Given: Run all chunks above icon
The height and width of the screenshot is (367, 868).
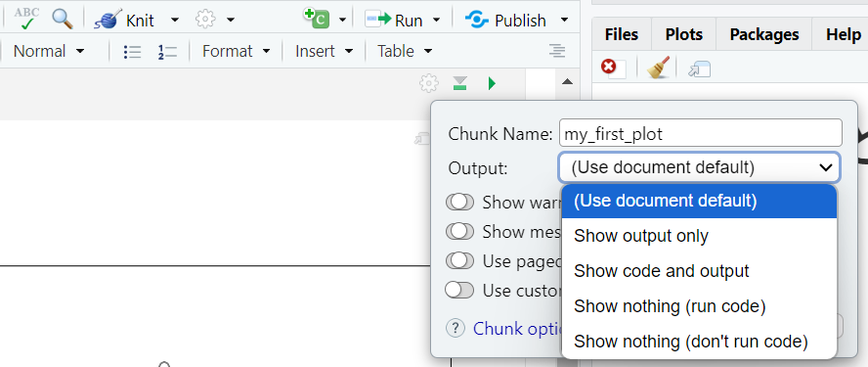Looking at the screenshot, I should [x=459, y=84].
